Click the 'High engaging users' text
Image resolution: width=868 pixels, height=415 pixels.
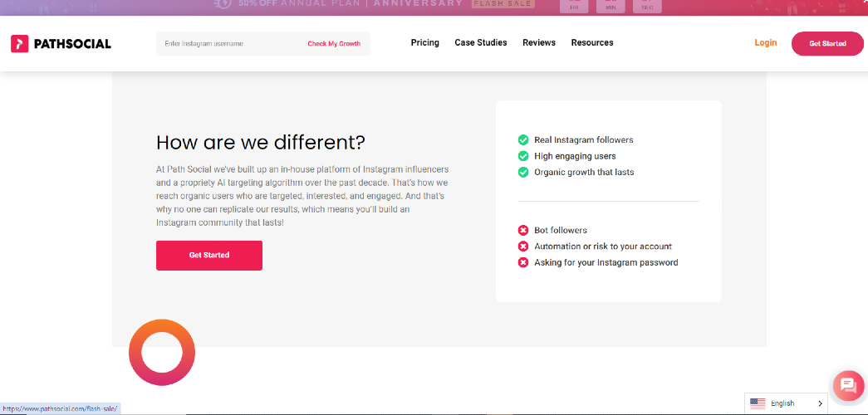[575, 156]
